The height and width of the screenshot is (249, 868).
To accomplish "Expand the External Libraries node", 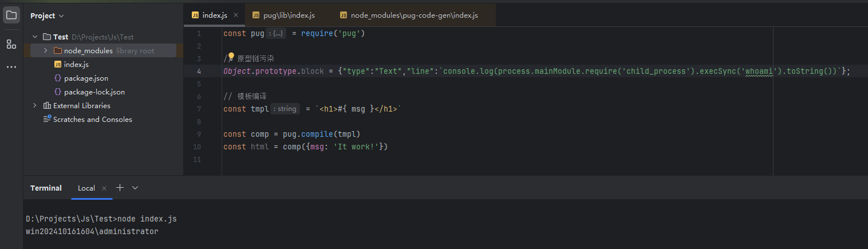I will tap(35, 106).
